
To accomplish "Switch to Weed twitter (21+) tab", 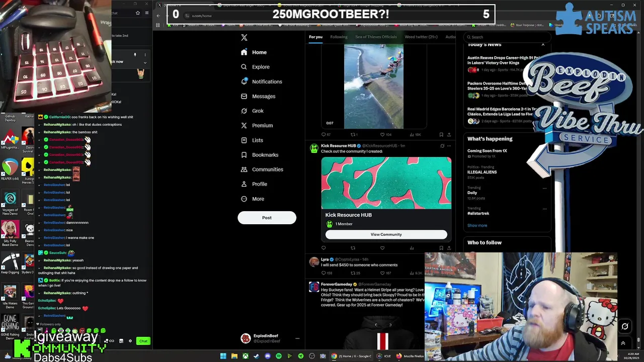I will [x=421, y=37].
